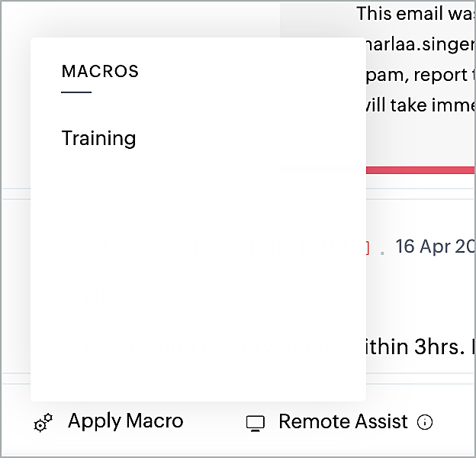Open Remote Assist via its text label
The height and width of the screenshot is (458, 476).
click(343, 421)
